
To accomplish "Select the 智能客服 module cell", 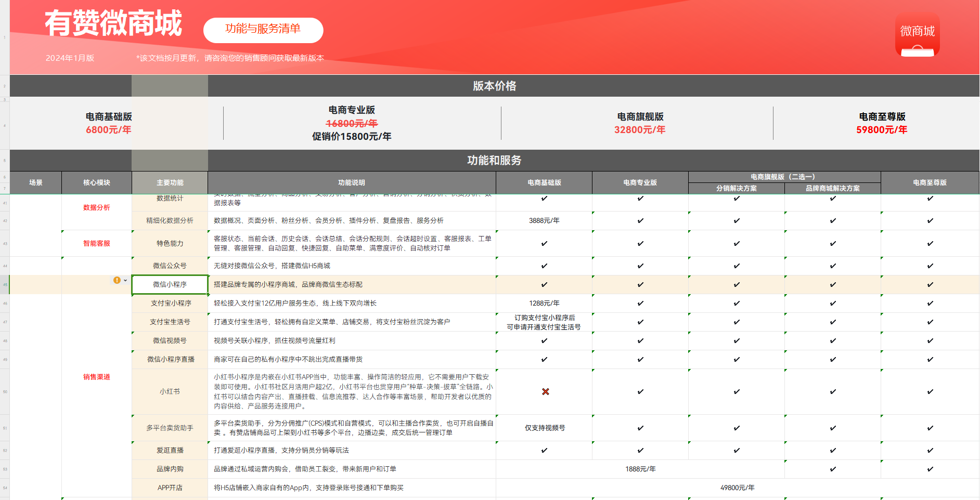I will click(x=97, y=243).
